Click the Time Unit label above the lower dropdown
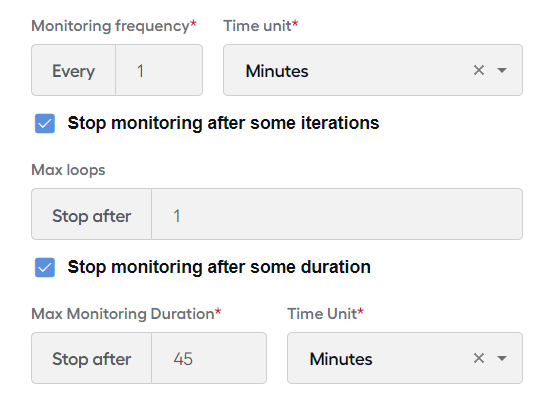 pos(325,314)
